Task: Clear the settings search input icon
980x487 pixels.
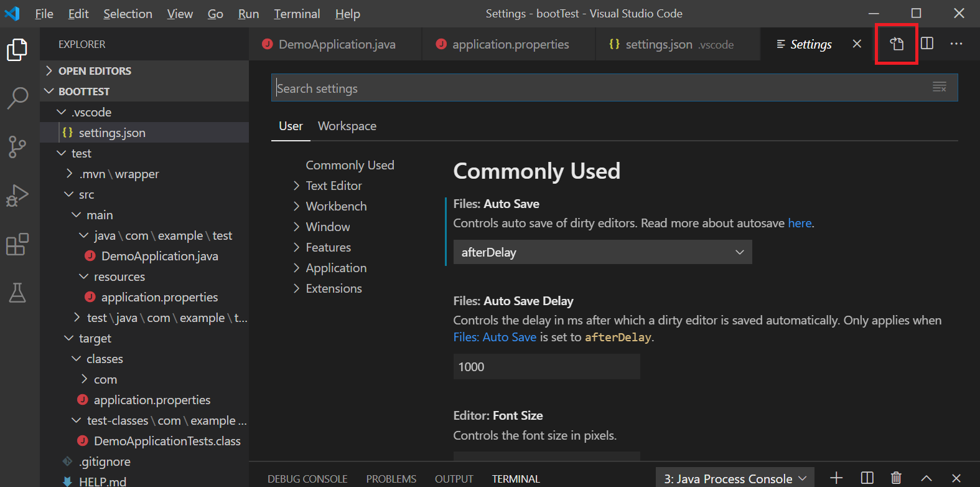Action: click(x=940, y=87)
